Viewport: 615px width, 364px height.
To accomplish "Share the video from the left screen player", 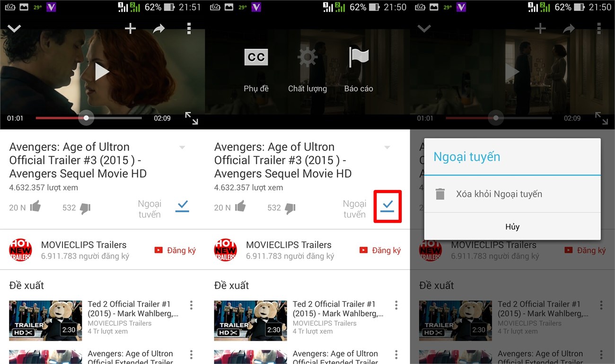I will [159, 29].
